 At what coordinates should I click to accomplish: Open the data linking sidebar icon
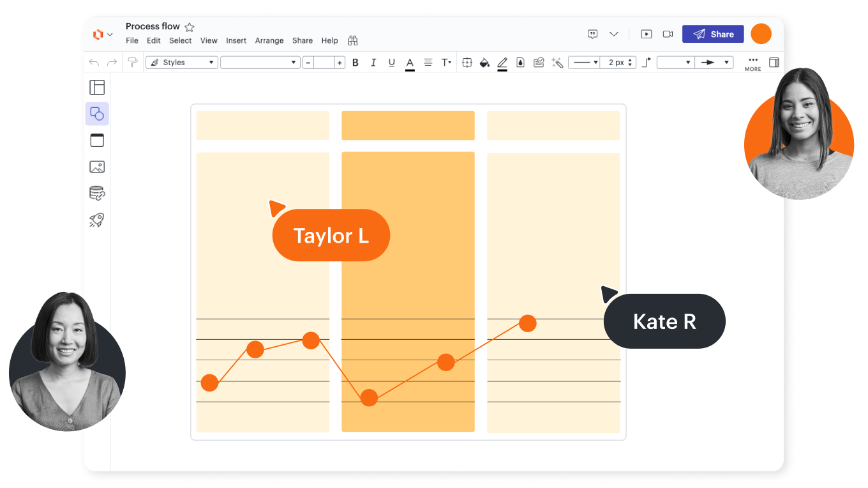click(x=97, y=194)
